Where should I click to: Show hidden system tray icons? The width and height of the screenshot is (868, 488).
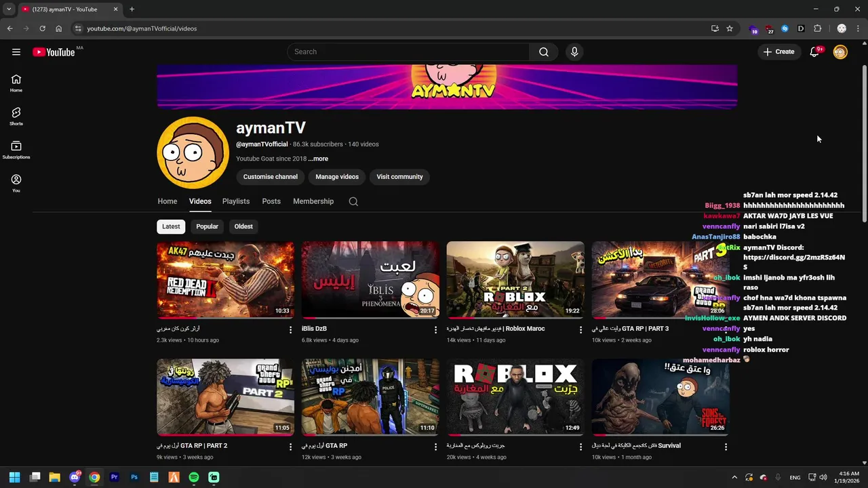coord(734,477)
